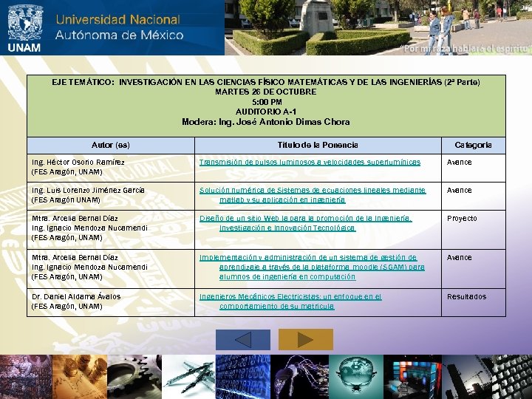Click moderator line Ing. José Antonio Dimas Chora

pyautogui.click(x=266, y=122)
